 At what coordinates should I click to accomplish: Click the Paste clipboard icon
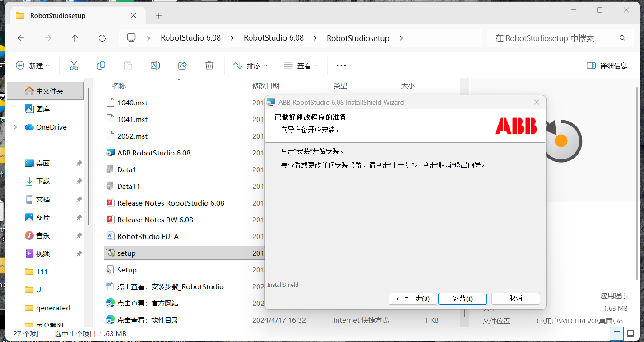click(128, 66)
